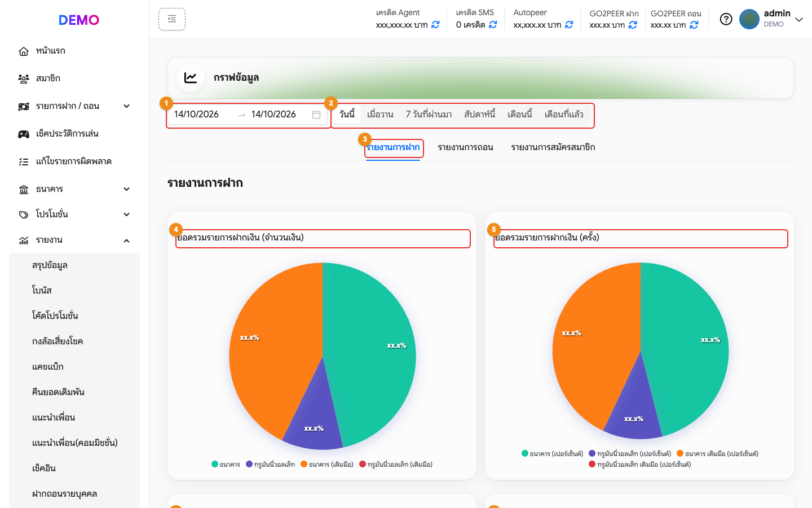This screenshot has width=812, height=508.
Task: Click red dot of ทรูมันนี่วอลเล็ท เติมมือ (เปอร์เซ็นต์)
Action: [592, 465]
